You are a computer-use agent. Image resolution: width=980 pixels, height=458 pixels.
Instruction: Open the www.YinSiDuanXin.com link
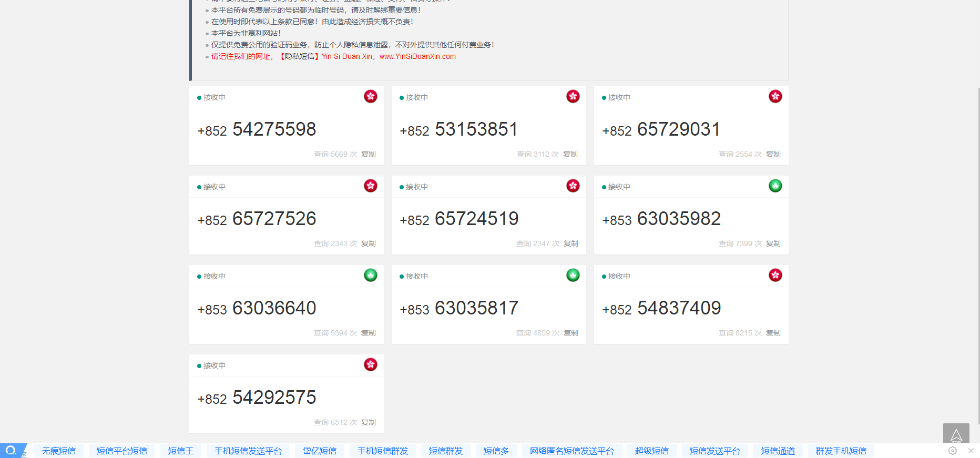pos(417,56)
